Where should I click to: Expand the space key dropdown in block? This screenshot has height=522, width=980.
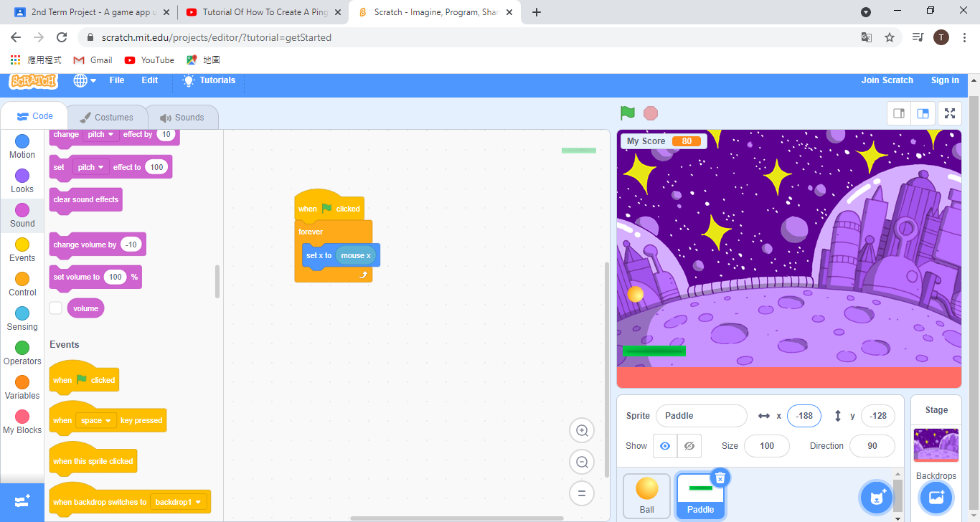(98, 421)
